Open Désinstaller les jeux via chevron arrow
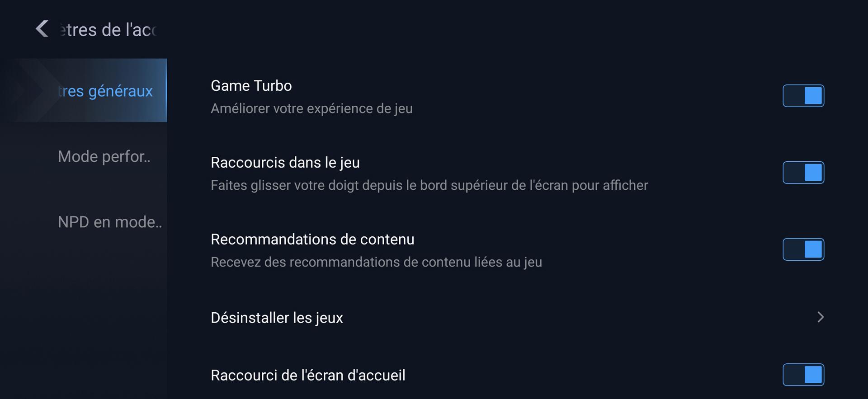868x399 pixels. tap(820, 317)
